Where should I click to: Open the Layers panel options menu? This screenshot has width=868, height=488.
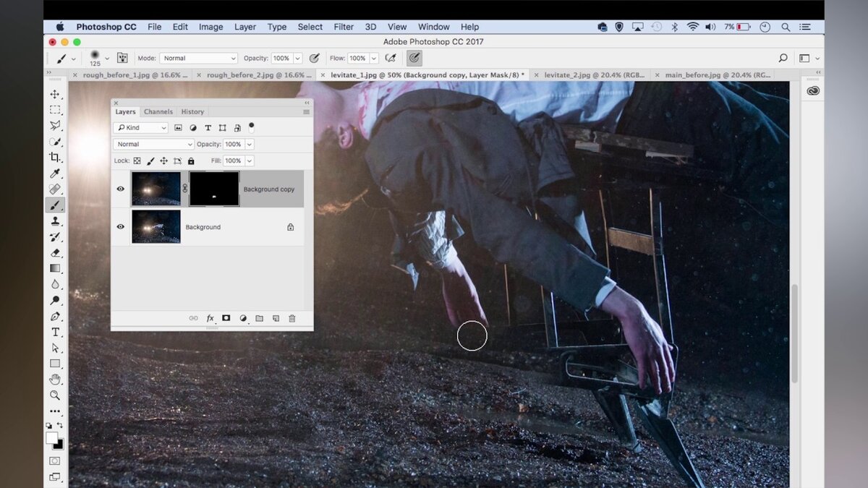click(x=306, y=112)
